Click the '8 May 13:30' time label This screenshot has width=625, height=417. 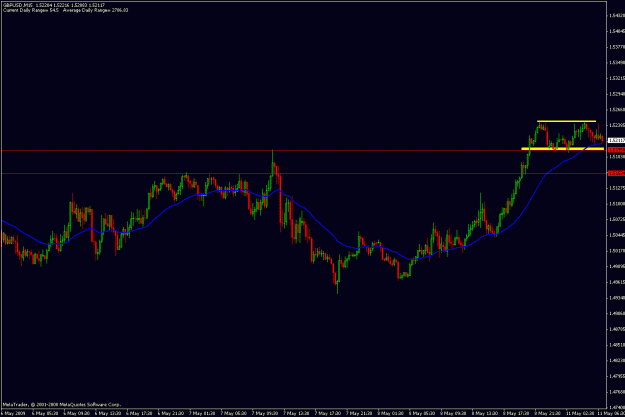click(x=484, y=413)
